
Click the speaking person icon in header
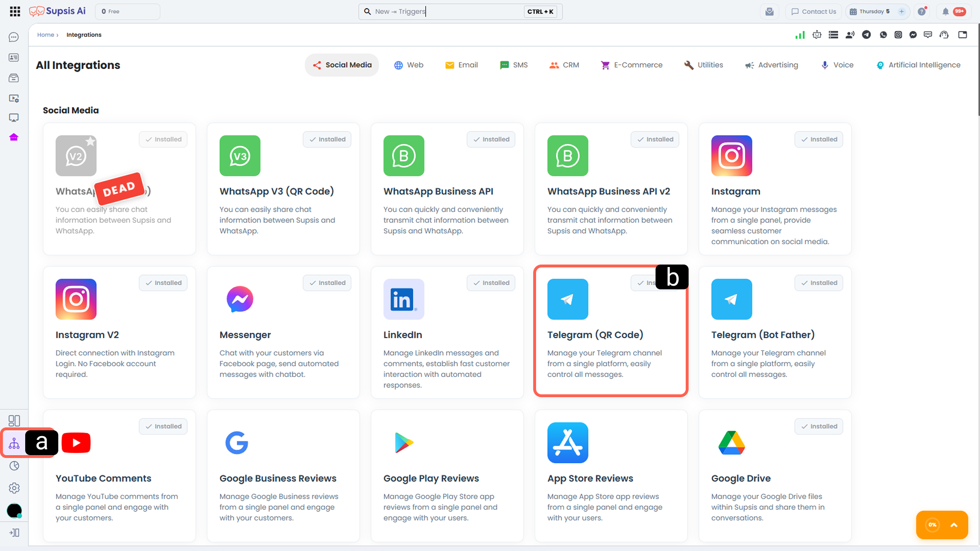850,35
